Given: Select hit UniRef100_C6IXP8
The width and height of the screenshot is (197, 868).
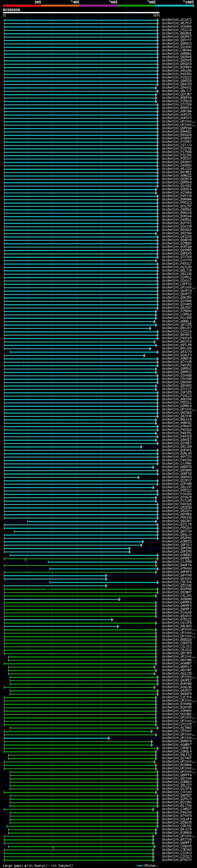Looking at the screenshot, I should pos(176,623).
